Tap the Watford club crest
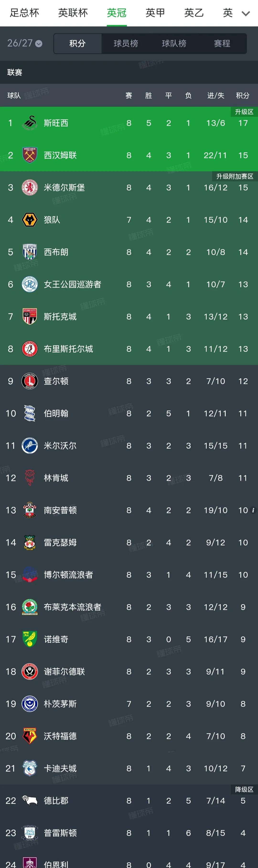This screenshot has height=868, width=258. pyautogui.click(x=30, y=736)
